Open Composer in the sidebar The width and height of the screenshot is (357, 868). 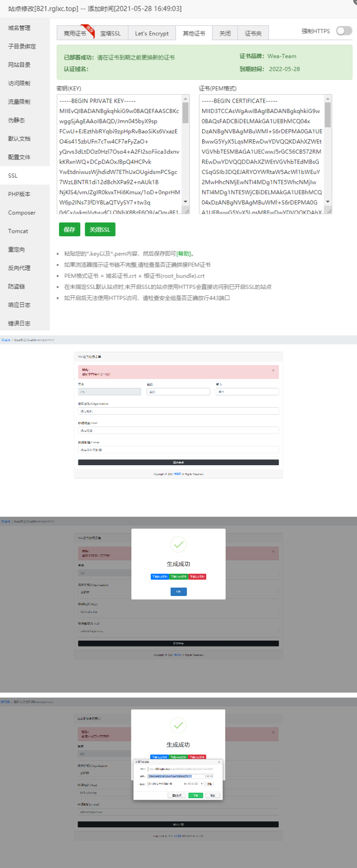pos(25,213)
